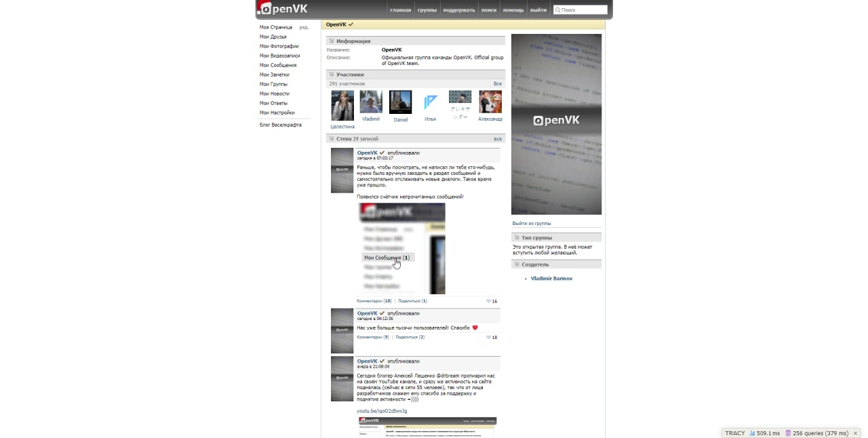Collapse the Информация section header
The height and width of the screenshot is (438, 868).
pyautogui.click(x=415, y=41)
